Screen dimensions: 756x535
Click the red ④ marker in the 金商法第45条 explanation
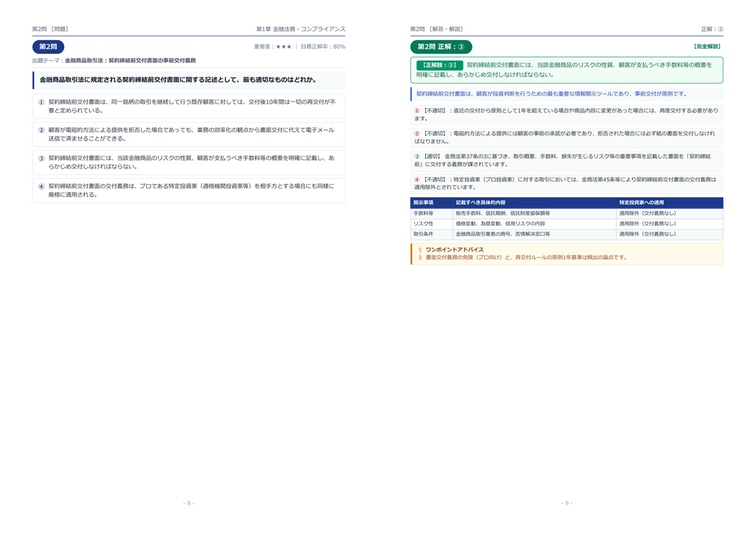pos(417,180)
